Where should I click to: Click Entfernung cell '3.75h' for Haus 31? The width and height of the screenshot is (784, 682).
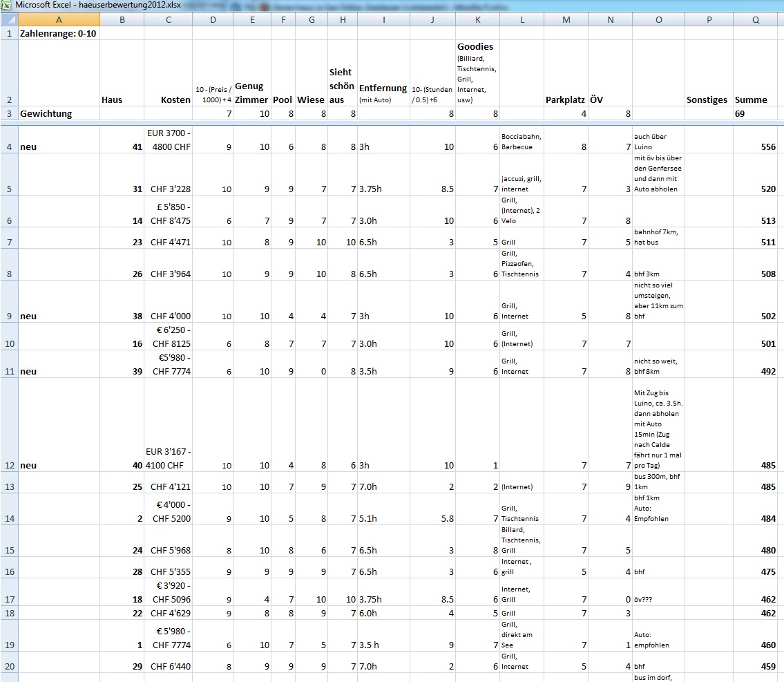point(383,174)
